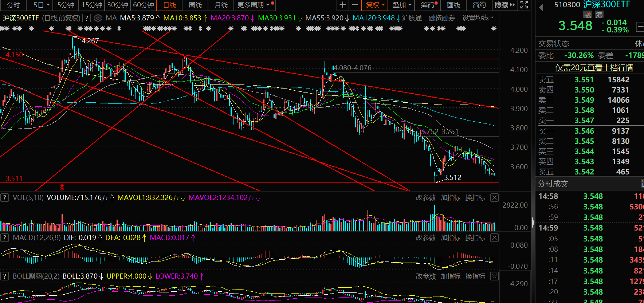Click VOL panel 改参数 button
The height and width of the screenshot is (303, 644).
(426, 198)
